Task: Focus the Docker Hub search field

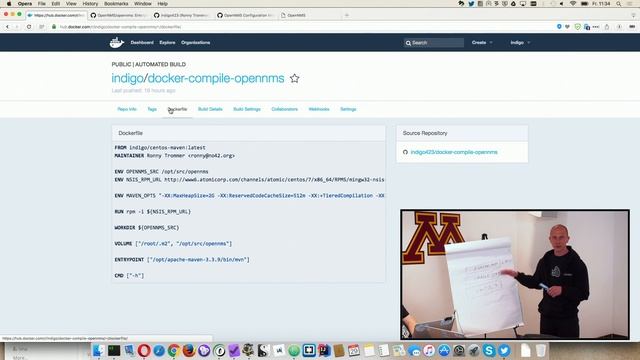Action: coord(433,42)
